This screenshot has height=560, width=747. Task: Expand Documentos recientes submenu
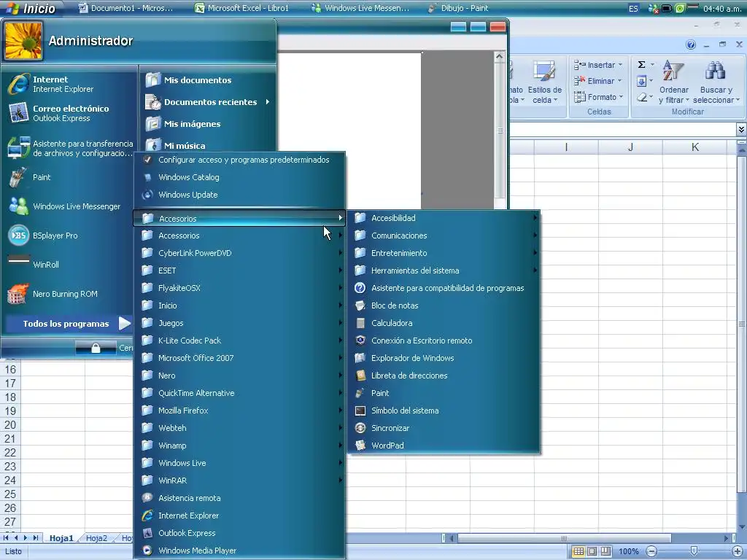point(208,102)
